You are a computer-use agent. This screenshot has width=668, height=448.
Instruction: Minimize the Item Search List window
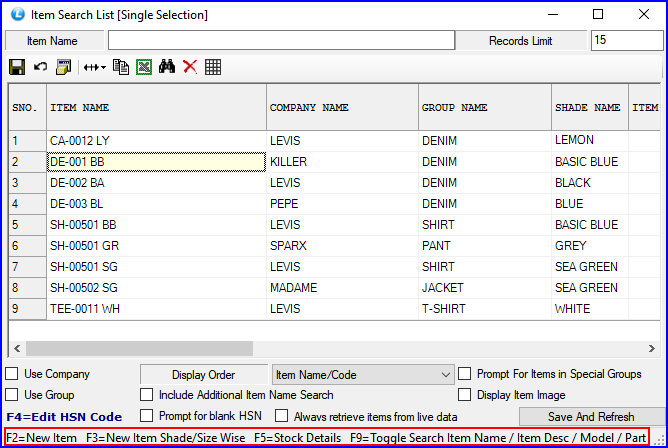click(553, 14)
